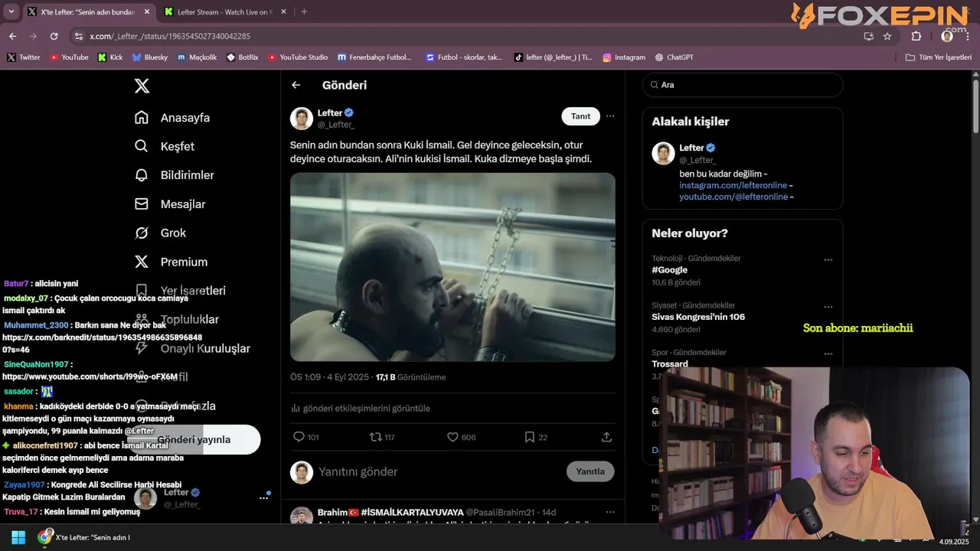Expand Tüm Yer İşaretleri folder
Image resolution: width=980 pixels, height=551 pixels.
click(x=939, y=57)
